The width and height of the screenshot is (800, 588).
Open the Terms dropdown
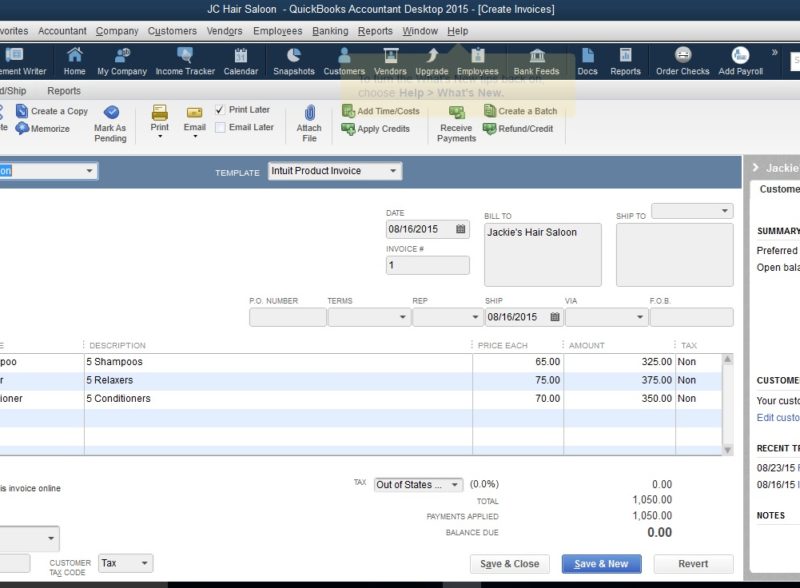pos(403,317)
